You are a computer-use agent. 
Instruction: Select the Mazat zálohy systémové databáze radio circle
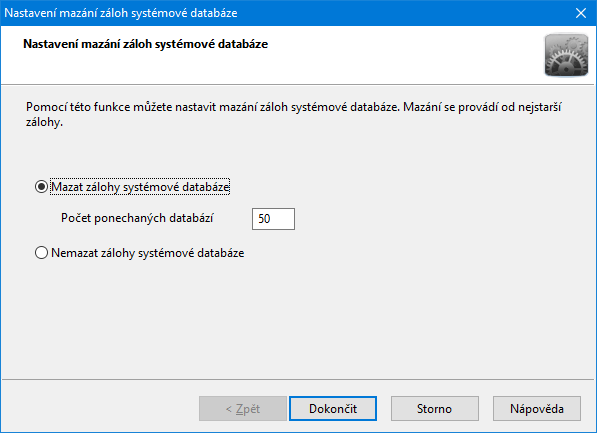(41, 187)
